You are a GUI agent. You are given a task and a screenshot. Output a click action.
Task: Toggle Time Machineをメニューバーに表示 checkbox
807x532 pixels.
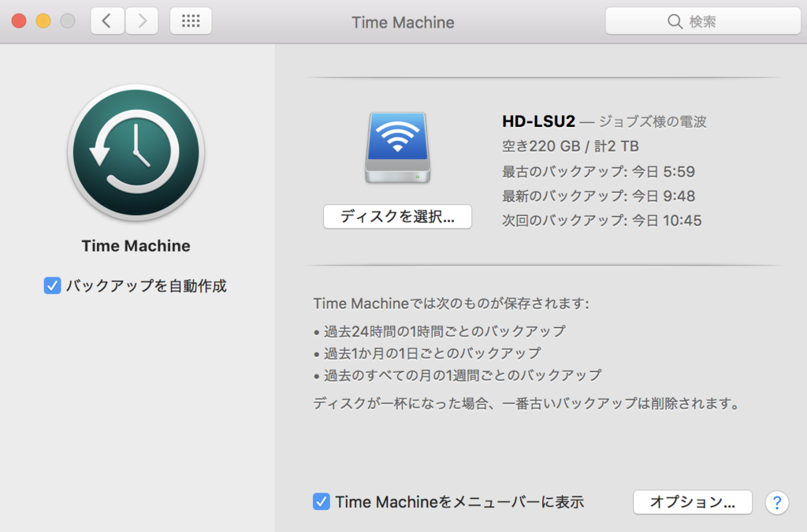[x=322, y=501]
